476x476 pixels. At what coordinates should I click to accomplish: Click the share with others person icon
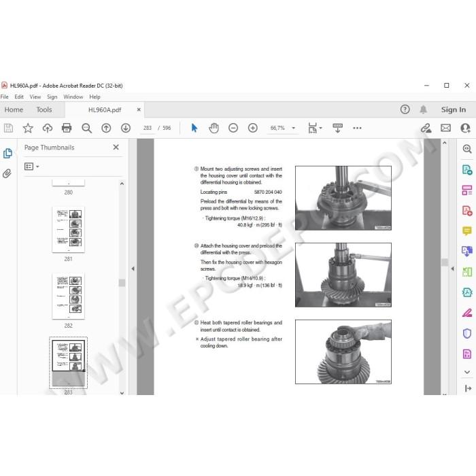(465, 128)
